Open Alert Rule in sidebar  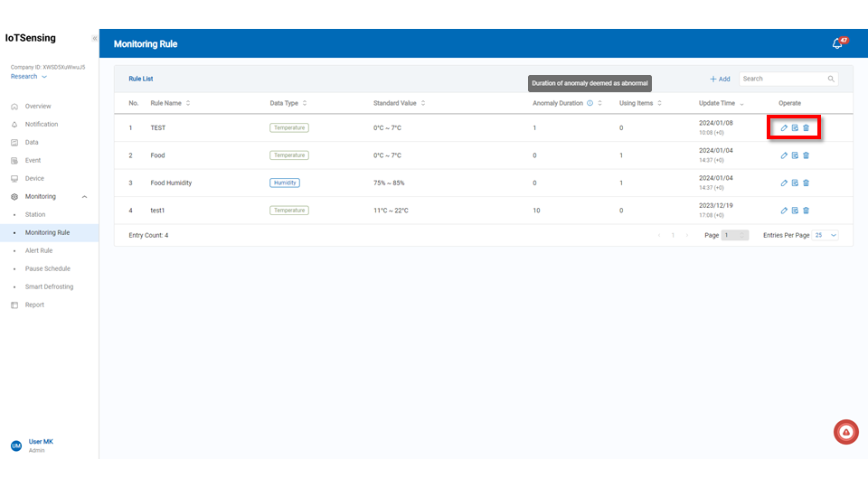coord(39,250)
